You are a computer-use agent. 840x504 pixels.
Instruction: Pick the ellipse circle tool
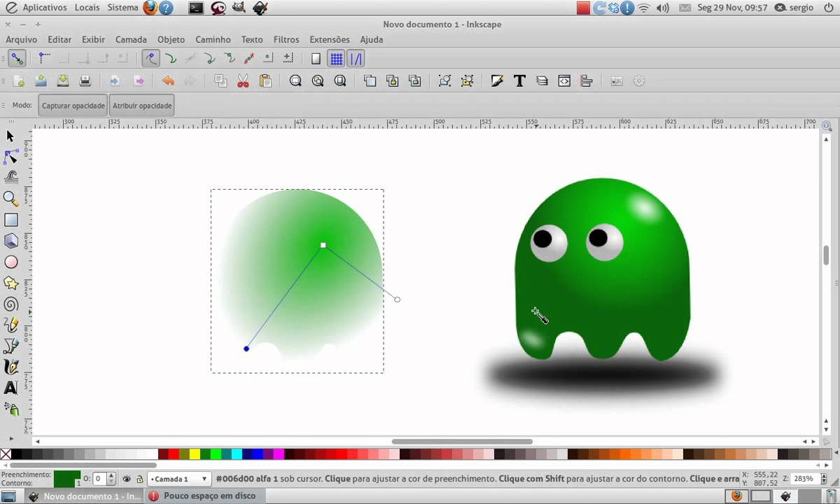coord(10,262)
